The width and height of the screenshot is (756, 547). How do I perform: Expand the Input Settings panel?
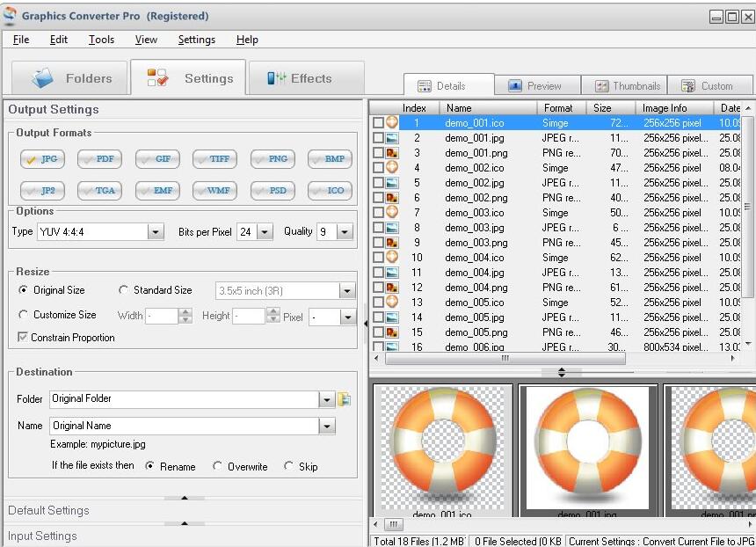183,536
